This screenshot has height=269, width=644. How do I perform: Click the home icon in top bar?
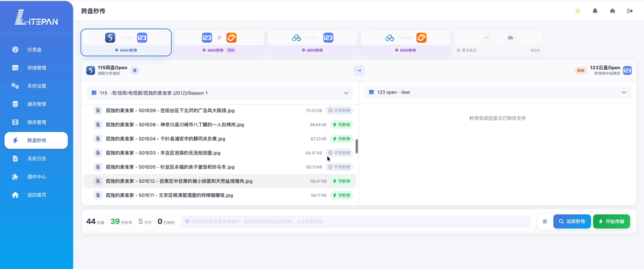coord(612,11)
